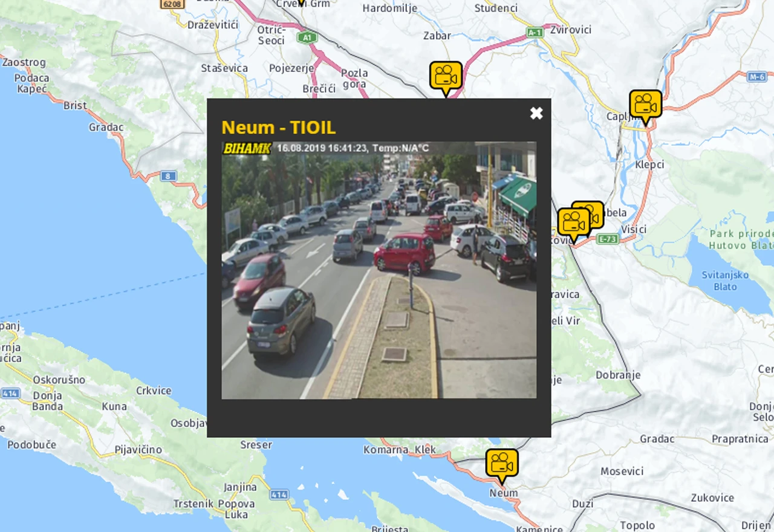Viewport: 774px width, 532px height.
Task: Click the E-73 road shield
Action: (608, 239)
